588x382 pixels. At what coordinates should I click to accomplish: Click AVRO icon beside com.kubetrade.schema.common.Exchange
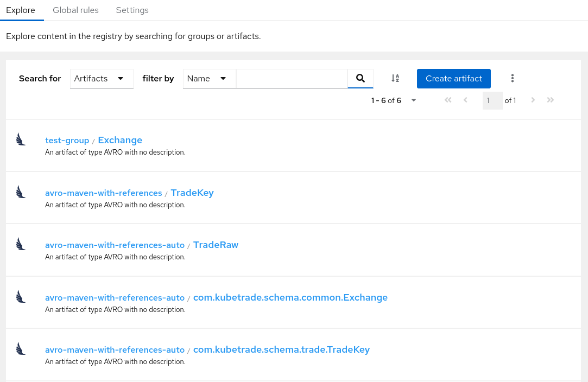(x=21, y=297)
